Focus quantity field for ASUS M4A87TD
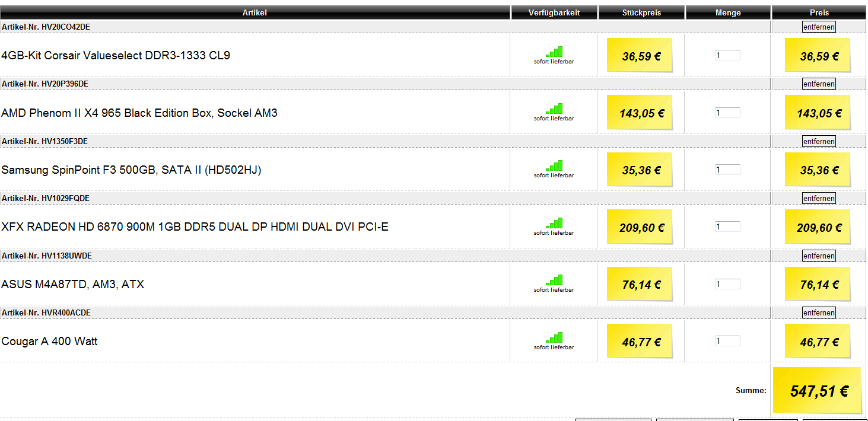The image size is (868, 421). pyautogui.click(x=727, y=284)
